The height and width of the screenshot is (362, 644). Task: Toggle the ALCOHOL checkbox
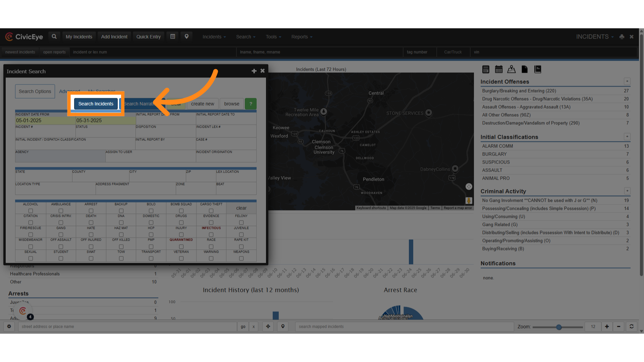[x=31, y=211]
